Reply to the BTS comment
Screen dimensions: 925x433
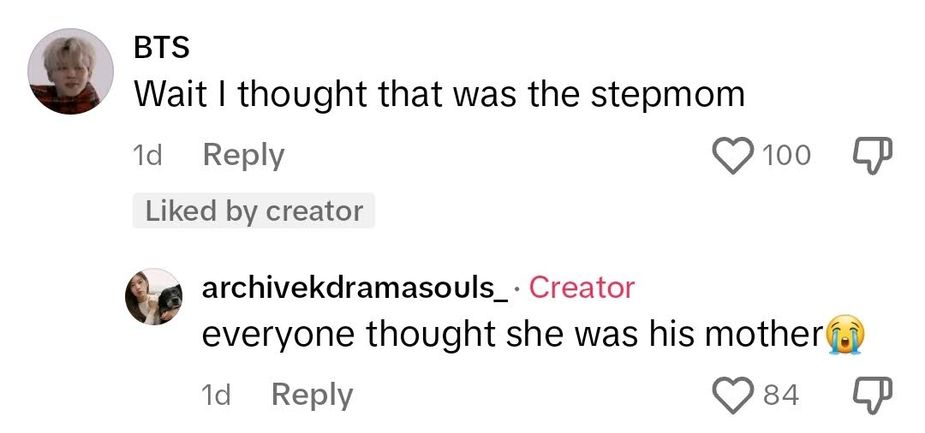click(243, 155)
